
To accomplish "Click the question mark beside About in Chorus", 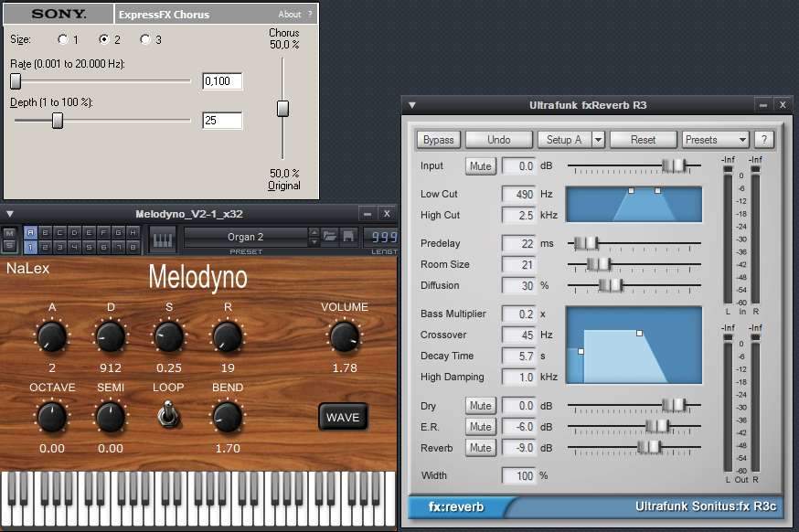I will tap(310, 15).
